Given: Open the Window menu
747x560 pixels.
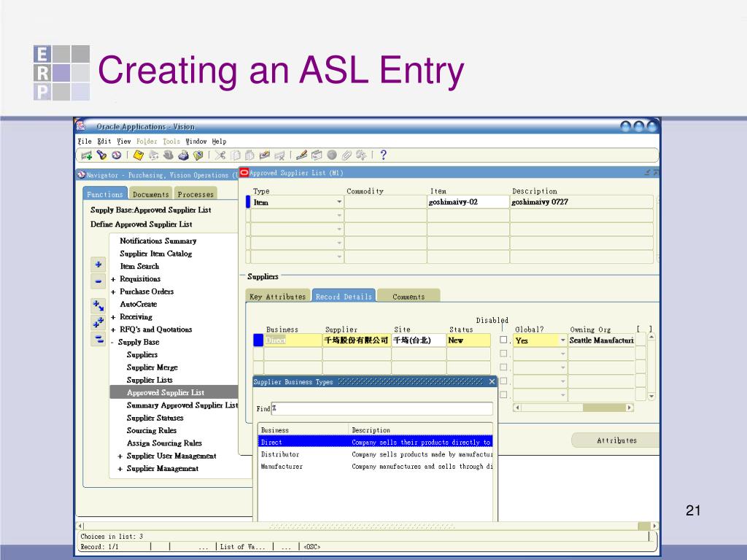Looking at the screenshot, I should [x=196, y=141].
